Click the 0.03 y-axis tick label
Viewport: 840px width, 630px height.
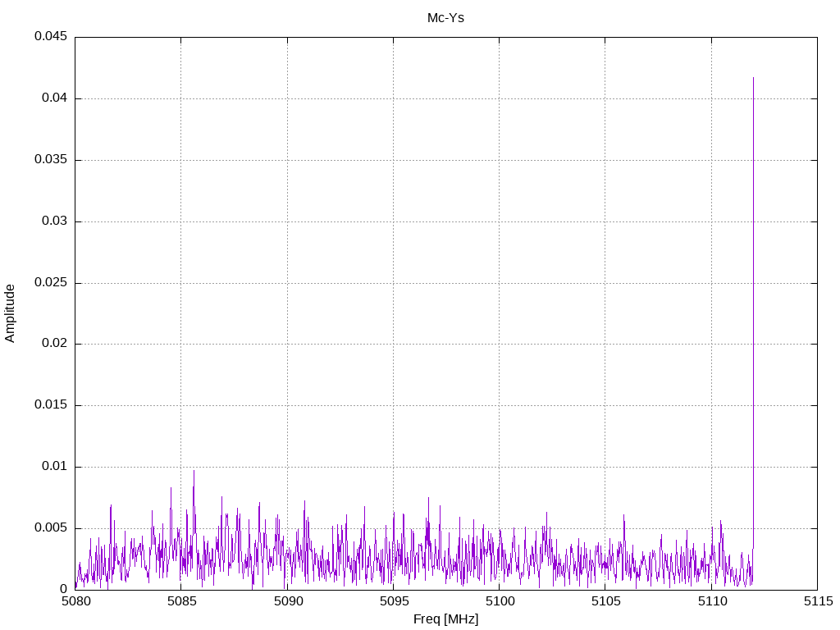[53, 221]
